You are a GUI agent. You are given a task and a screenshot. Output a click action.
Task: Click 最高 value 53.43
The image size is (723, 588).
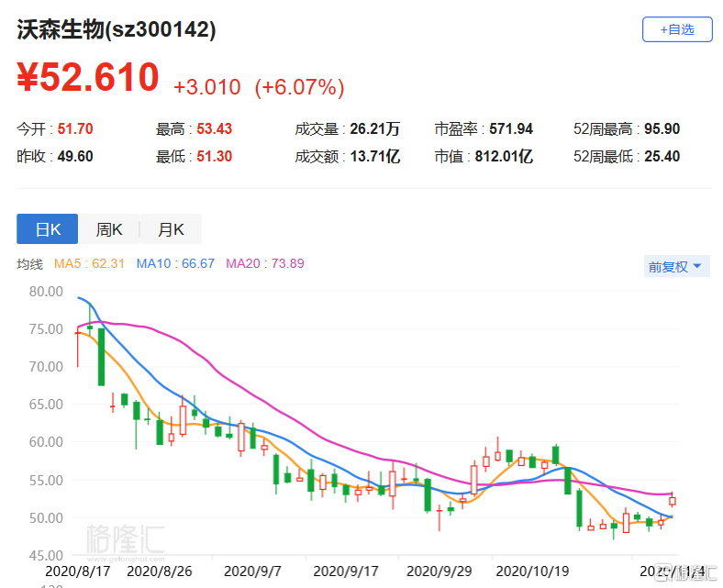[x=215, y=128]
